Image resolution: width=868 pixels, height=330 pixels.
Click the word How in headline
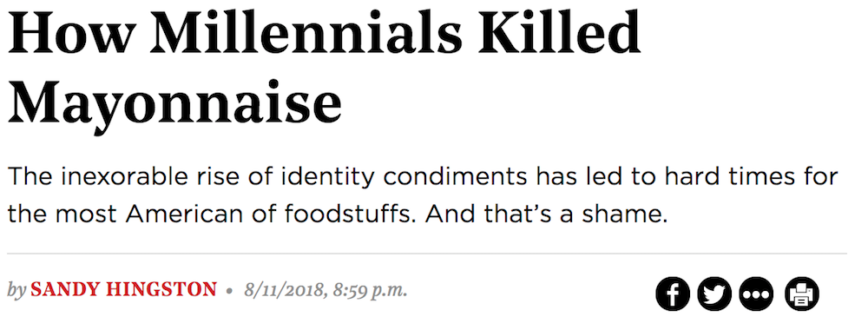tap(71, 35)
